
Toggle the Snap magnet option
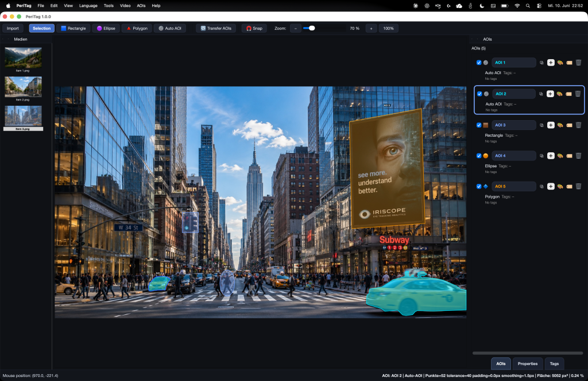(254, 28)
